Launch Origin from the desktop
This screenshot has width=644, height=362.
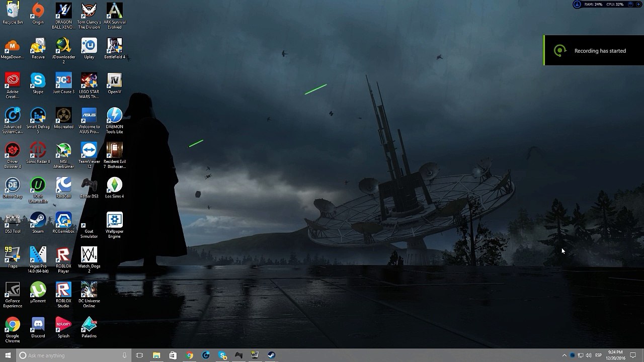(x=38, y=14)
